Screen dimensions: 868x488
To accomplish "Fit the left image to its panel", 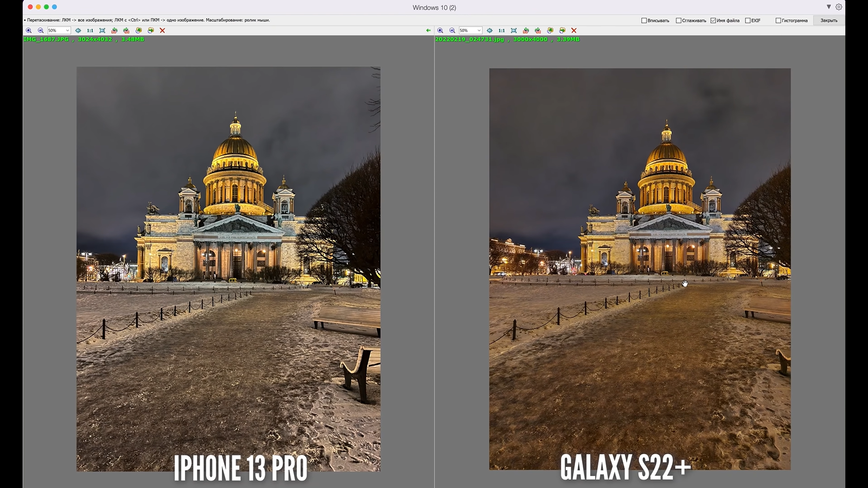I will click(78, 30).
